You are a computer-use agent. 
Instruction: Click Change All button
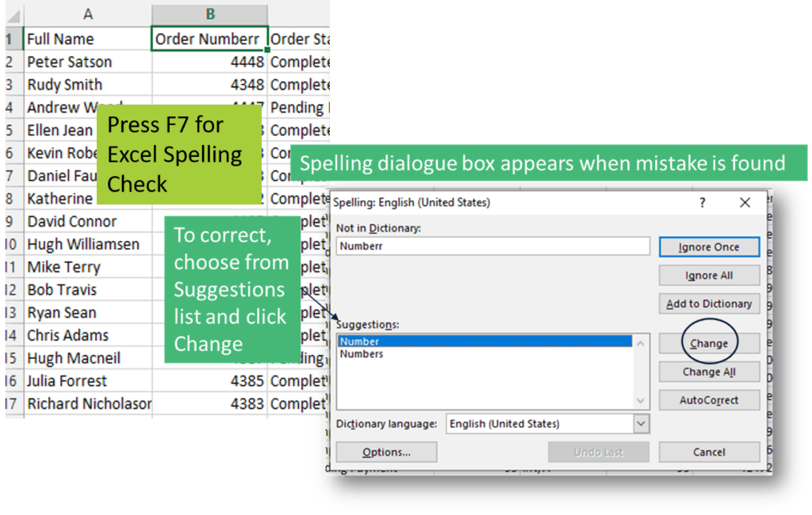(x=709, y=372)
